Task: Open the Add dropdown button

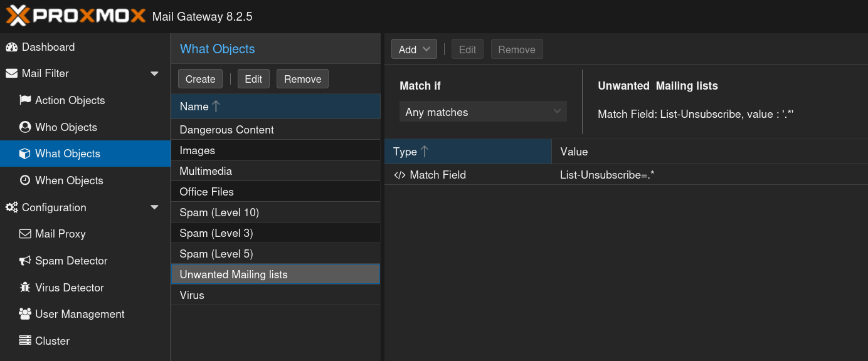Action: [x=414, y=50]
